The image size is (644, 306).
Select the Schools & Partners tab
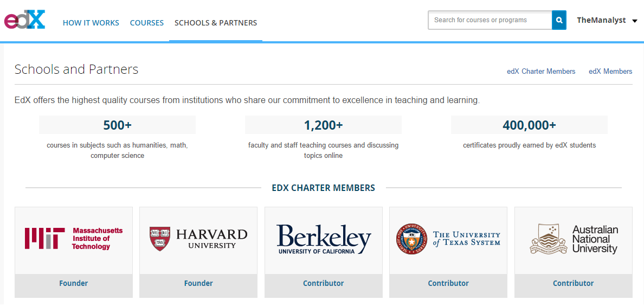pos(216,23)
